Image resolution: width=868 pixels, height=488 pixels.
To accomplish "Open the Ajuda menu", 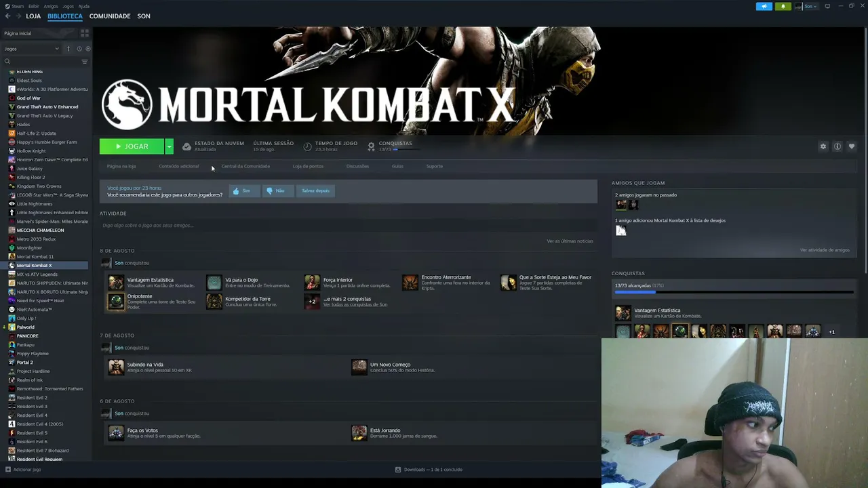I will [84, 6].
